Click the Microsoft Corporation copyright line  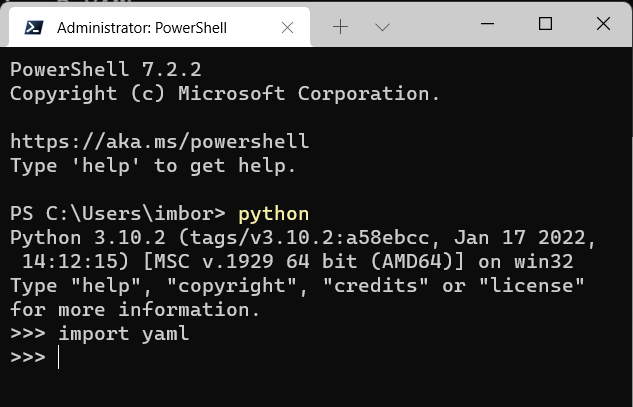tap(225, 93)
